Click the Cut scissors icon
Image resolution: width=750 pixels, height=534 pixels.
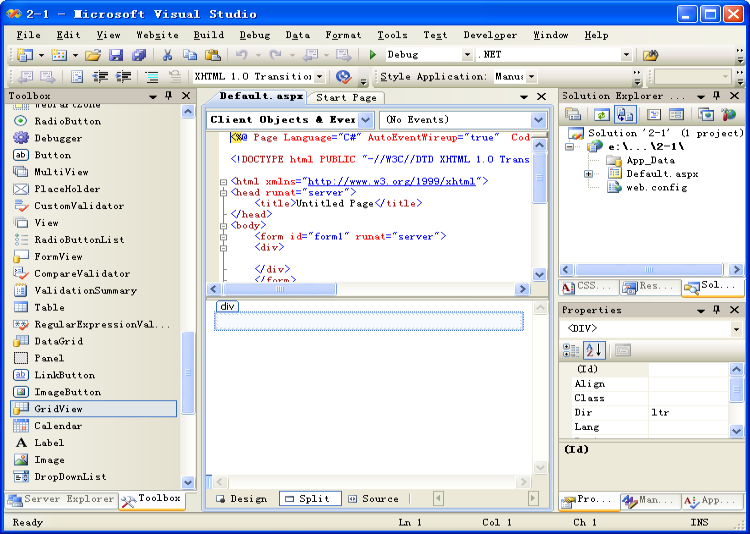point(167,55)
